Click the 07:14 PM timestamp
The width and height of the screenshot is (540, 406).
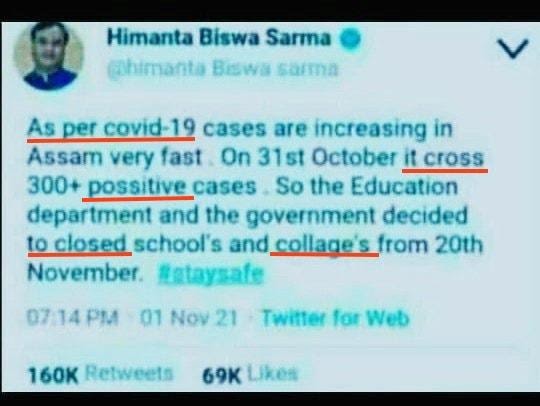(73, 318)
